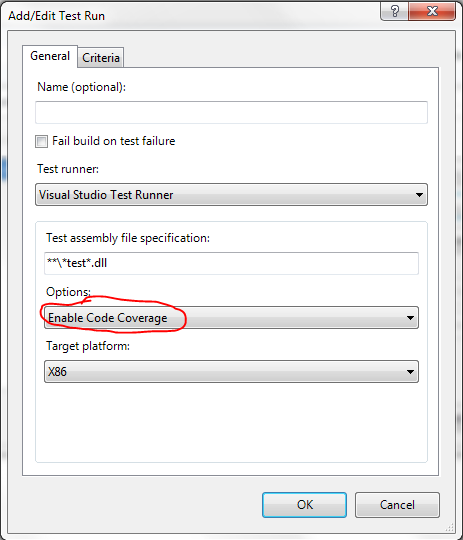Click the dialog resize grip corner

[x=450, y=527]
